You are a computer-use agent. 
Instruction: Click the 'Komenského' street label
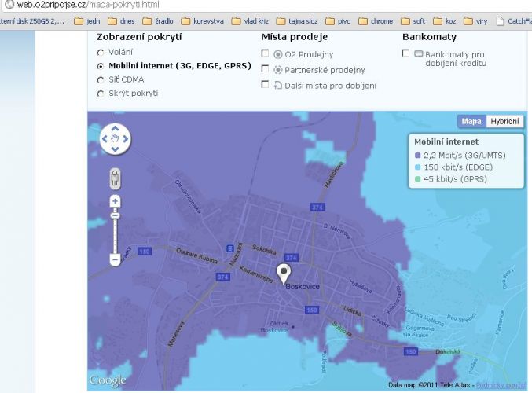pos(256,274)
